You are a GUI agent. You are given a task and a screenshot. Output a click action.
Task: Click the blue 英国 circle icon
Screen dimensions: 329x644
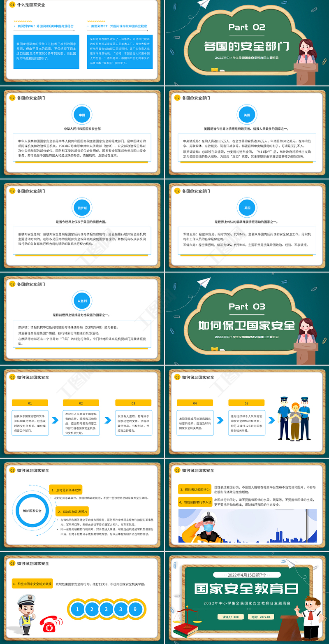(247, 208)
